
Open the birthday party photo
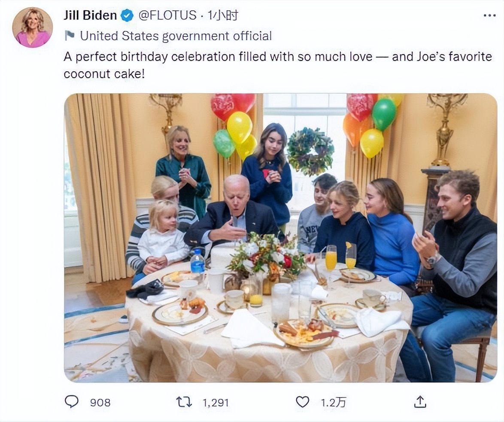coord(281,237)
